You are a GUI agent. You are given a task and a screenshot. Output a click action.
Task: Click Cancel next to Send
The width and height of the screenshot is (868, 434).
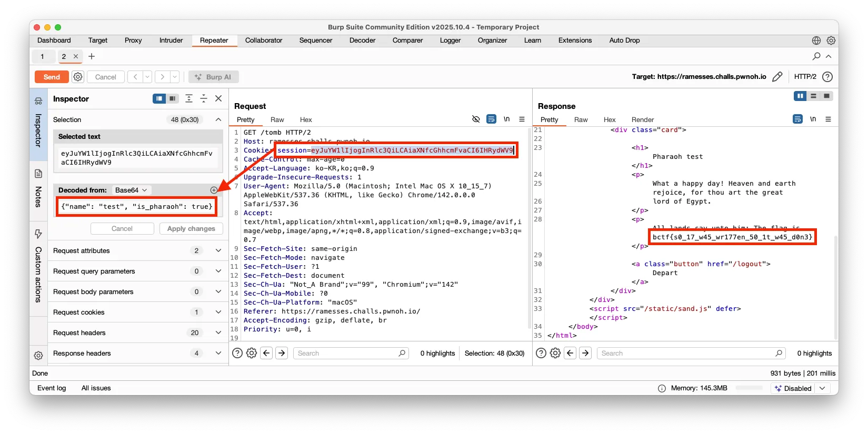(105, 77)
